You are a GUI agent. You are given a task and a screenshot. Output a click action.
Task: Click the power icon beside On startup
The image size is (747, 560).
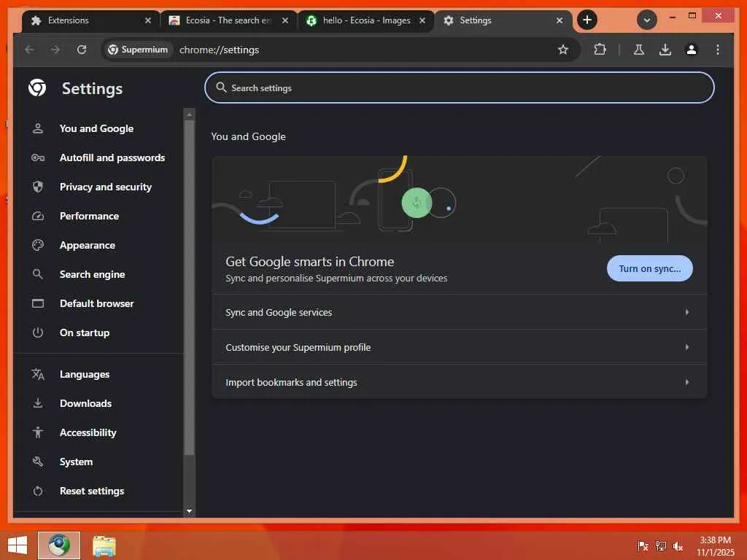38,332
